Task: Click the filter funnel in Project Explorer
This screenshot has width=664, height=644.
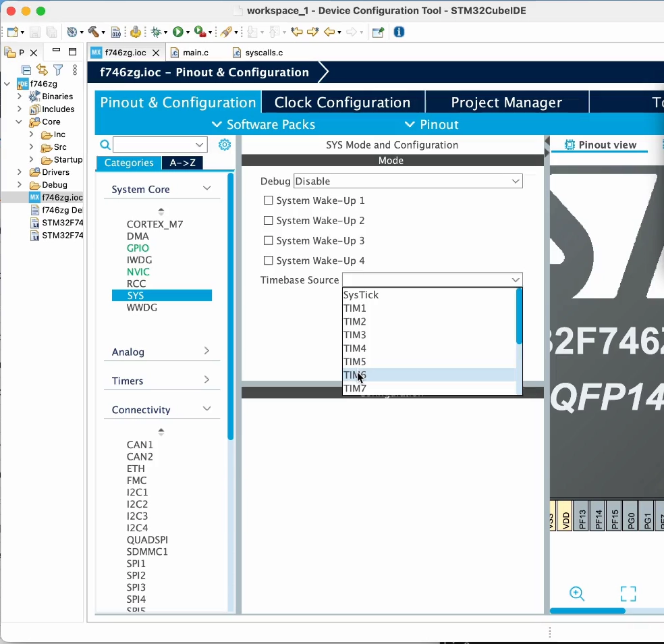Action: [x=58, y=70]
